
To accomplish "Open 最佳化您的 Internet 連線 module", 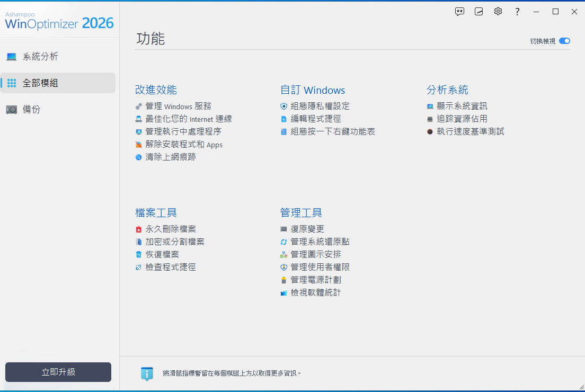I will (189, 119).
